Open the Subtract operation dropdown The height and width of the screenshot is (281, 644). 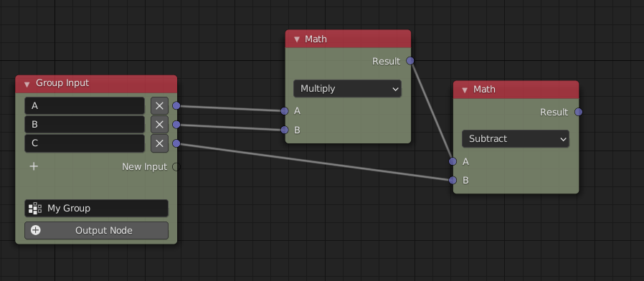pyautogui.click(x=516, y=139)
